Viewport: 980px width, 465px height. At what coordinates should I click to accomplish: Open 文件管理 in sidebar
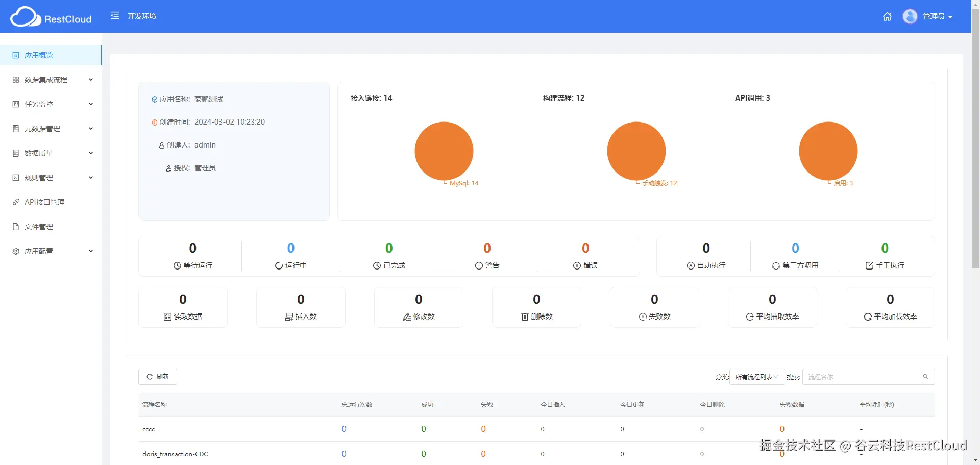point(51,227)
